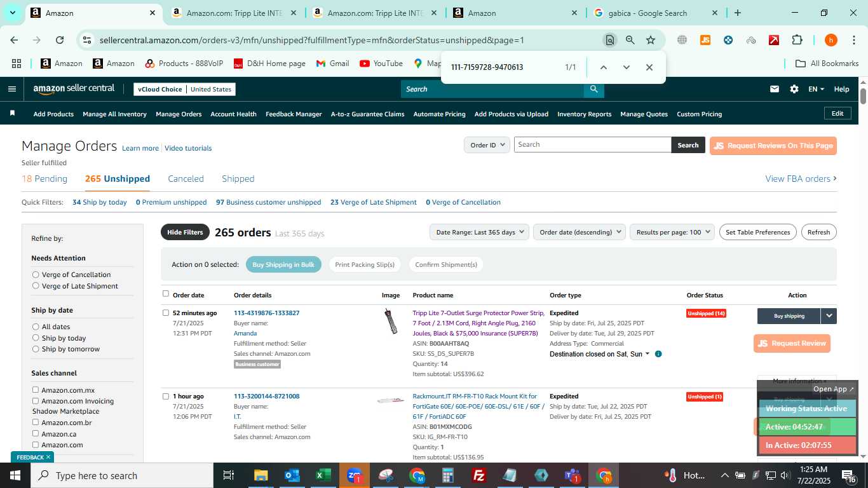Select the All dates radio option

(x=36, y=327)
